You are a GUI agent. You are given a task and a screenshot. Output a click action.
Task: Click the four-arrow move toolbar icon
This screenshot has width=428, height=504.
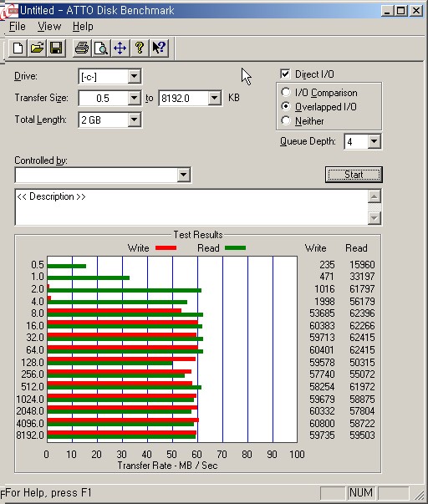point(120,48)
